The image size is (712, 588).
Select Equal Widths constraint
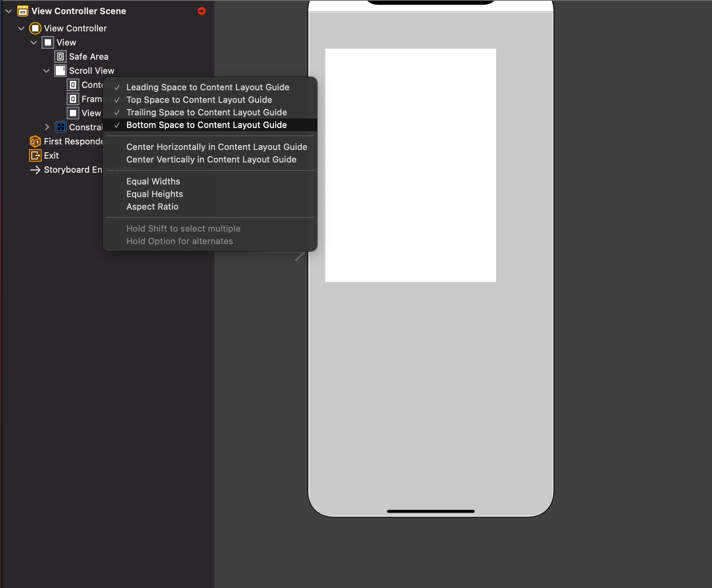(210, 181)
